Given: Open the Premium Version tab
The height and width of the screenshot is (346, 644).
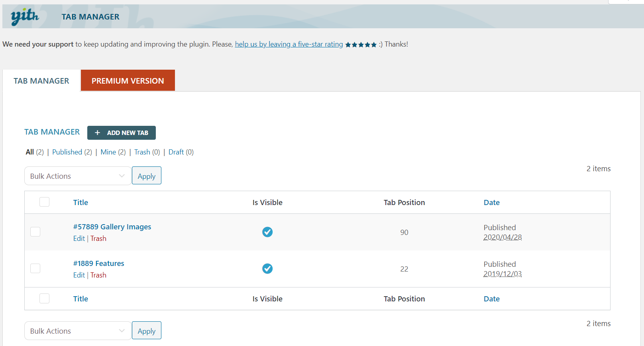Looking at the screenshot, I should (x=128, y=80).
